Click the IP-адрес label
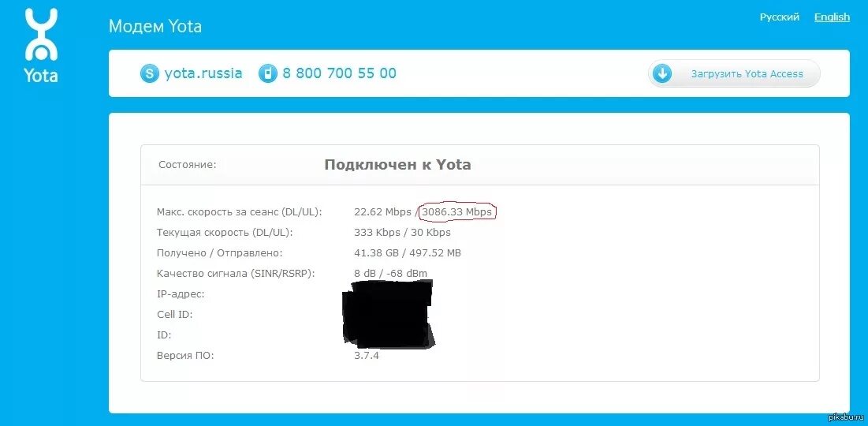 pyautogui.click(x=181, y=294)
